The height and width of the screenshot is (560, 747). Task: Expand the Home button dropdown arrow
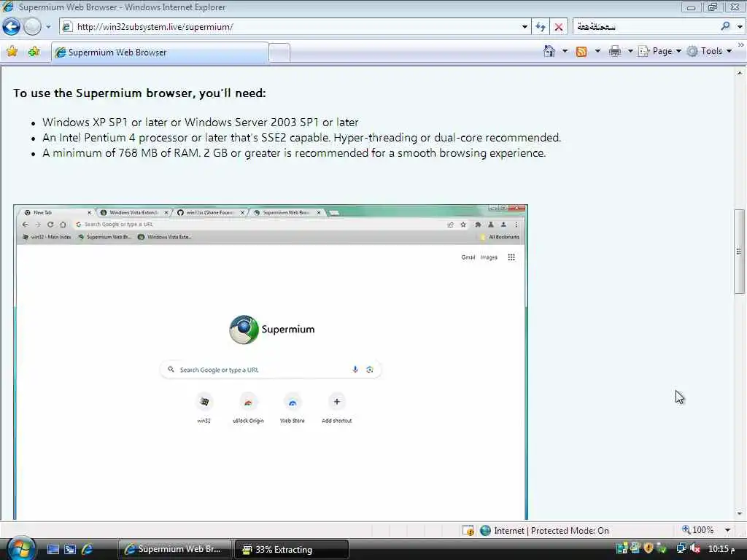pos(565,51)
